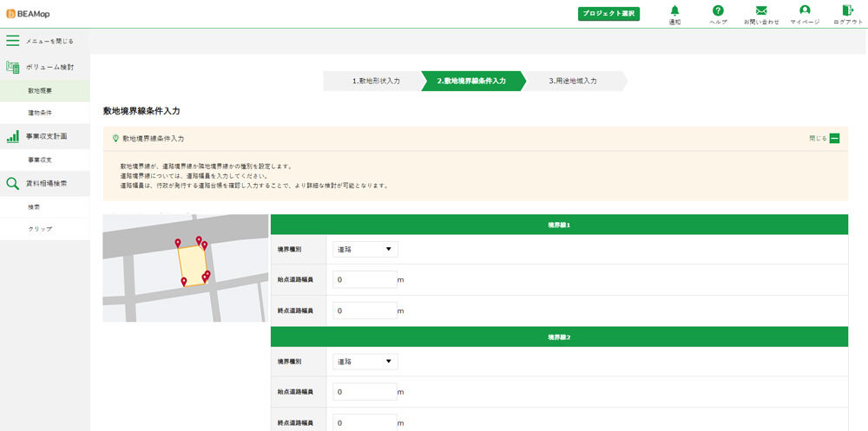The width and height of the screenshot is (868, 431).
Task: Click the 境界線1 終点道路幅員 input field
Action: click(x=365, y=310)
